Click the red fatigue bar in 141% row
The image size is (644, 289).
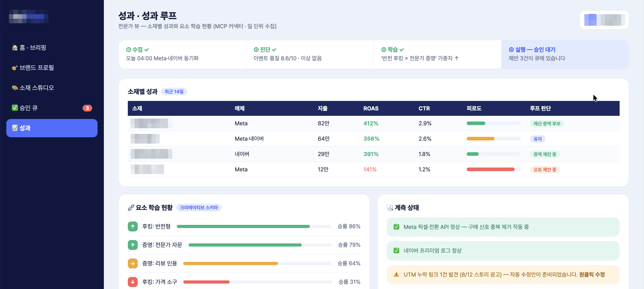click(x=494, y=170)
